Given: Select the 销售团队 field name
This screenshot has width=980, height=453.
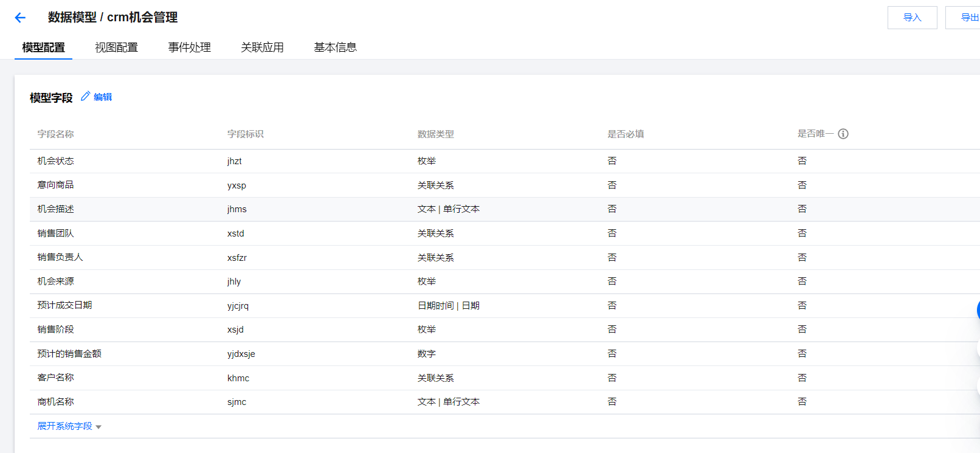Looking at the screenshot, I should [x=55, y=233].
